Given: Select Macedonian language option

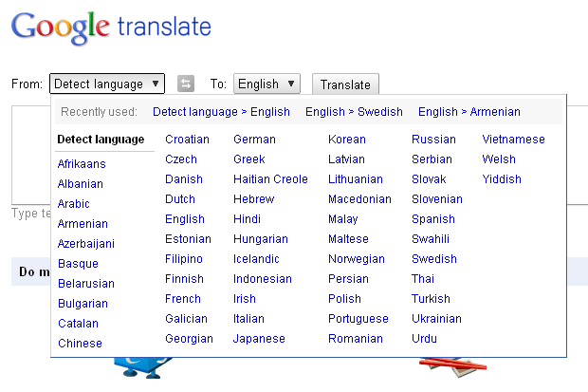Looking at the screenshot, I should point(359,199).
